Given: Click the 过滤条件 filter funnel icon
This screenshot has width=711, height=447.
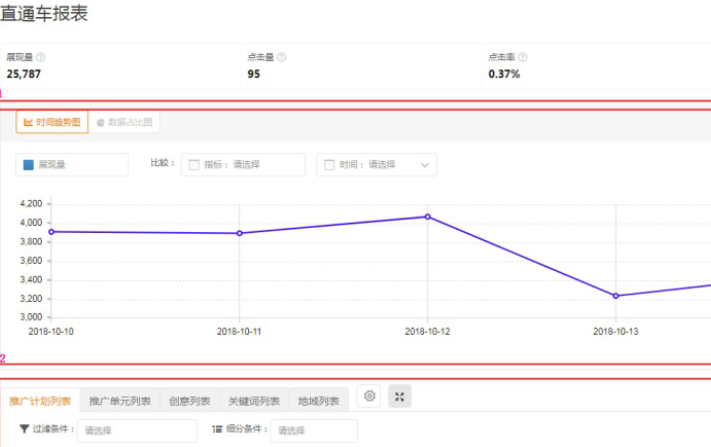Looking at the screenshot, I should [24, 430].
